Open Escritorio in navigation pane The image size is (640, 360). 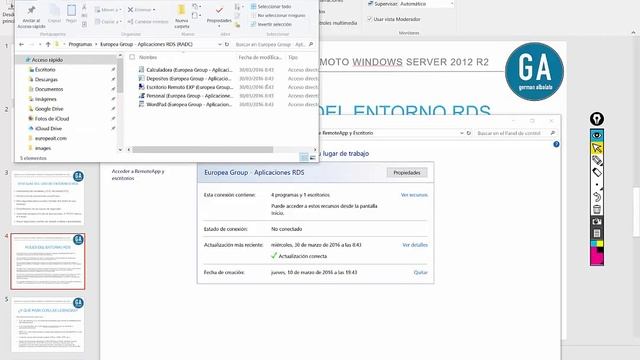45,70
